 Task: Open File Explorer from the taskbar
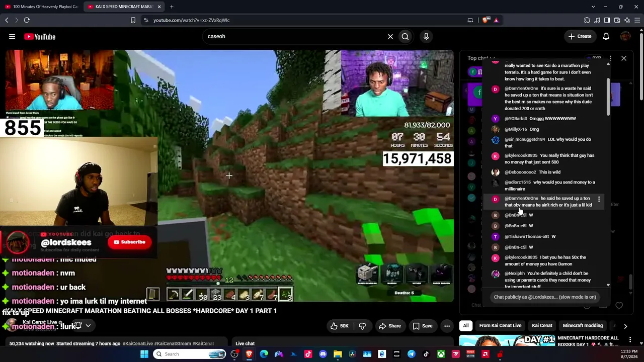tap(338, 354)
